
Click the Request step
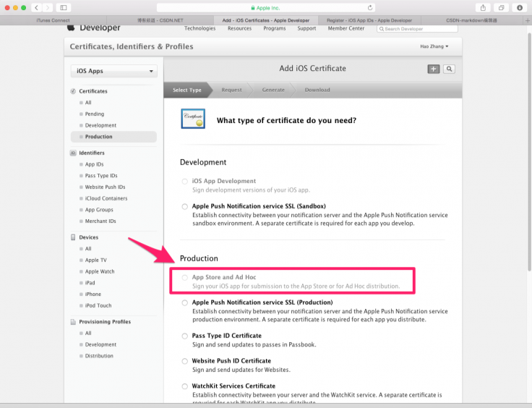point(232,90)
